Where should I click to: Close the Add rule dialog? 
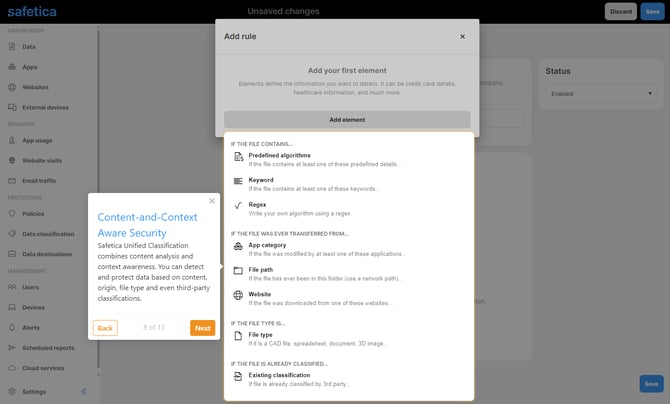point(462,36)
